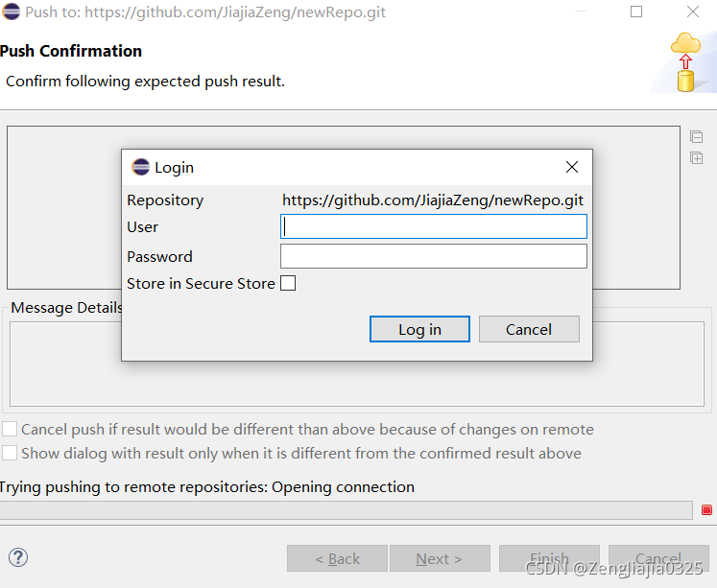Screen dimensions: 717x588
Task: Click the cloud upload banner image in Push Confirmation
Action: point(684,61)
